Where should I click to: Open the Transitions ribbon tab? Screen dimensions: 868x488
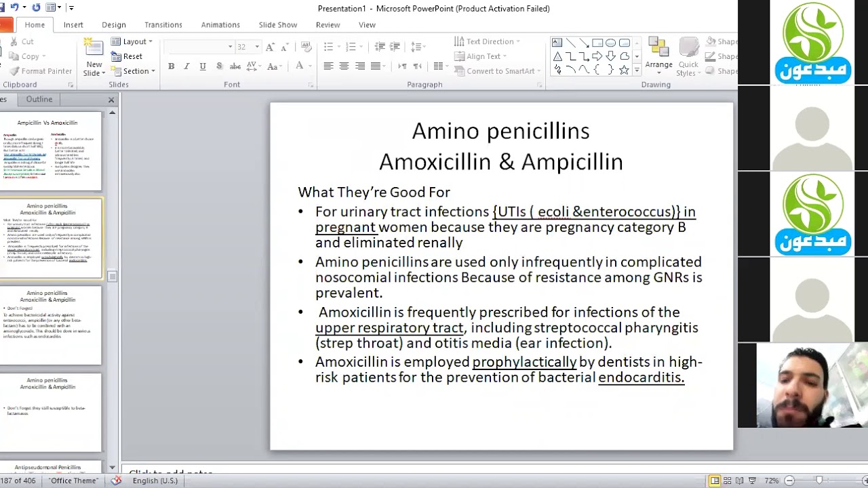click(163, 24)
